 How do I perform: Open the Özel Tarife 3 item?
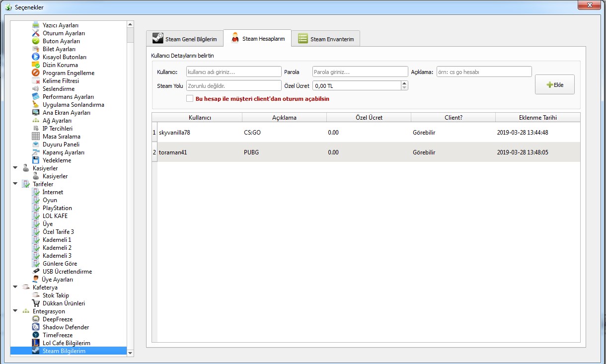point(58,232)
